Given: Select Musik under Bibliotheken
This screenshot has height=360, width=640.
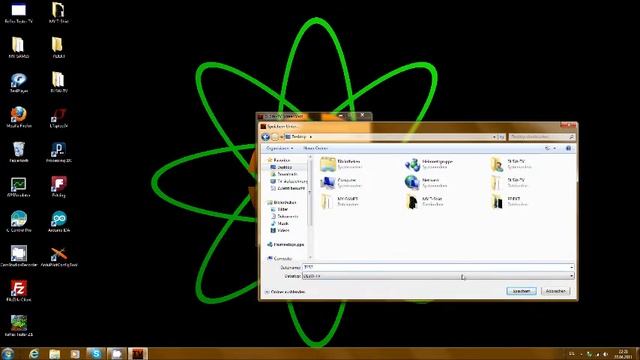Looking at the screenshot, I should click(x=280, y=223).
